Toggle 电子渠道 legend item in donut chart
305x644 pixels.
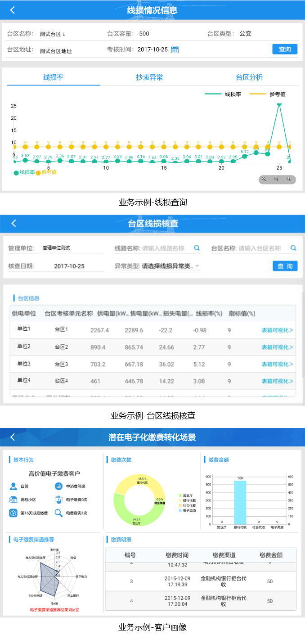(187, 511)
